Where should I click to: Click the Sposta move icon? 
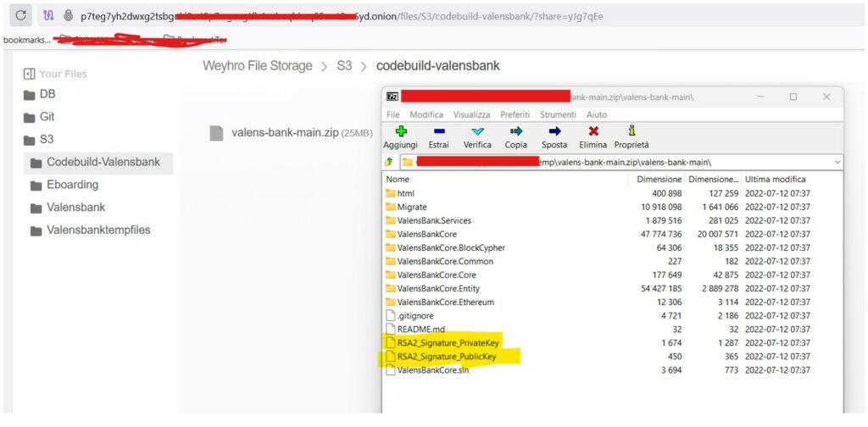554,131
